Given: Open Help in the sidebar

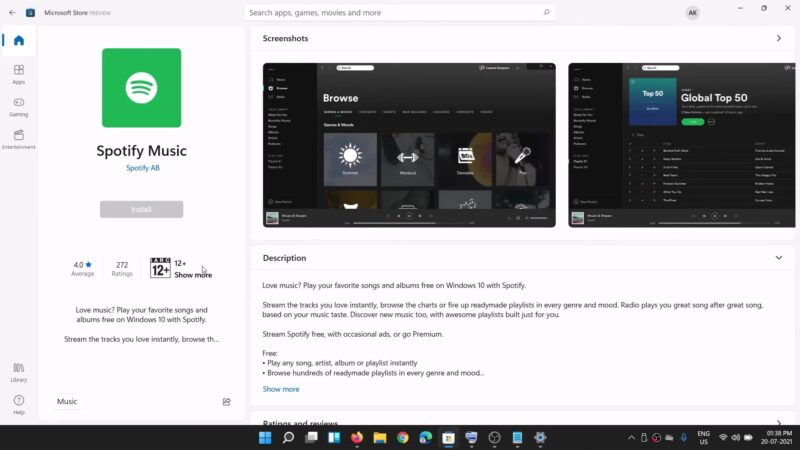Looking at the screenshot, I should coord(19,405).
